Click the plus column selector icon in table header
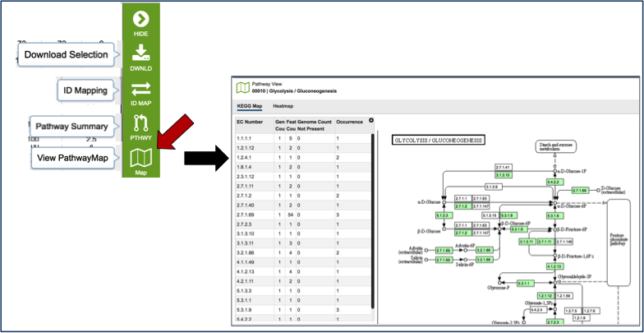The height and width of the screenshot is (333, 644). [371, 120]
